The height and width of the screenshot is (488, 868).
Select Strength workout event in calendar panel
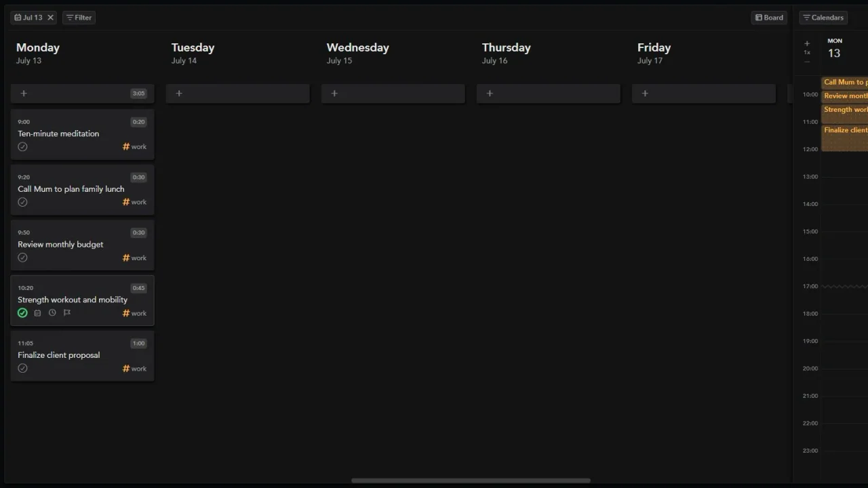point(844,113)
